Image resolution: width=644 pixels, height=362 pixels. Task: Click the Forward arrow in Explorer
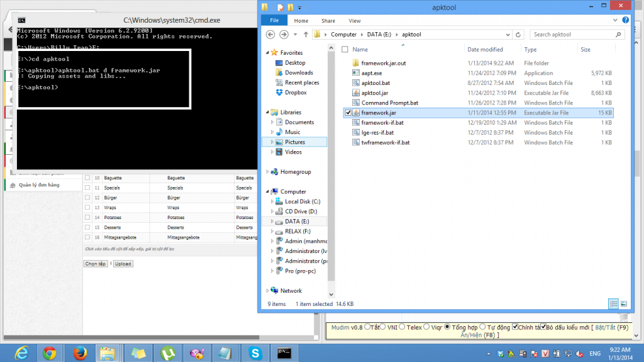click(x=284, y=35)
